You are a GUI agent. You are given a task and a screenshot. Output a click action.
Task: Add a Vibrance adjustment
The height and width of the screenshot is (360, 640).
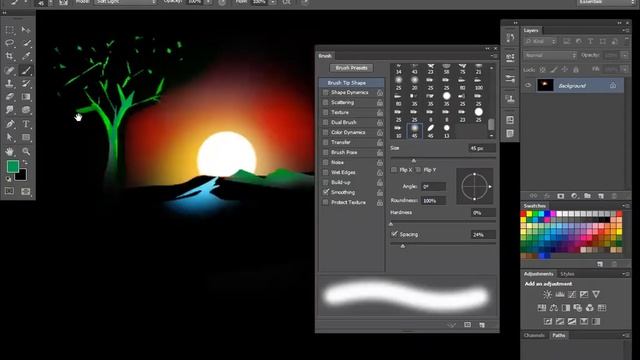pos(596,294)
